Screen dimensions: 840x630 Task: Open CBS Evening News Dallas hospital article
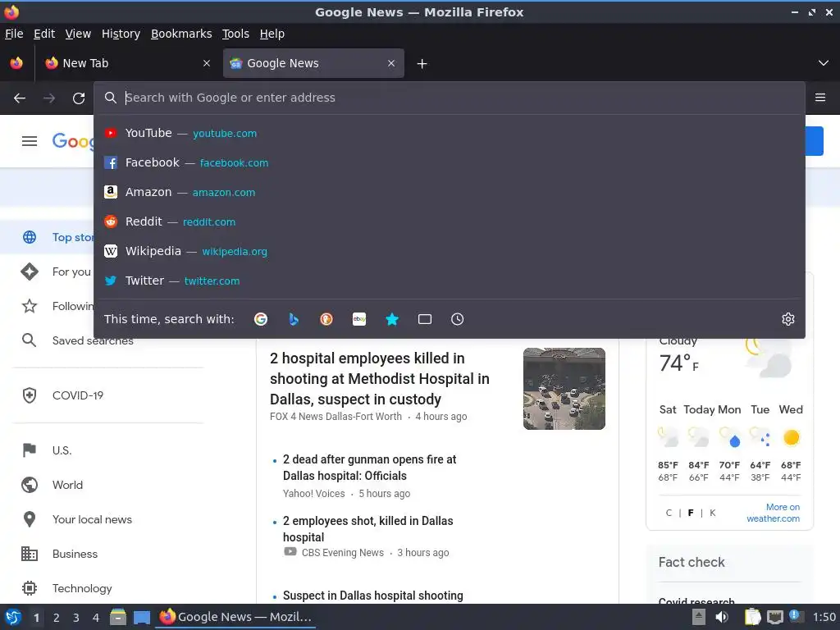[368, 529]
